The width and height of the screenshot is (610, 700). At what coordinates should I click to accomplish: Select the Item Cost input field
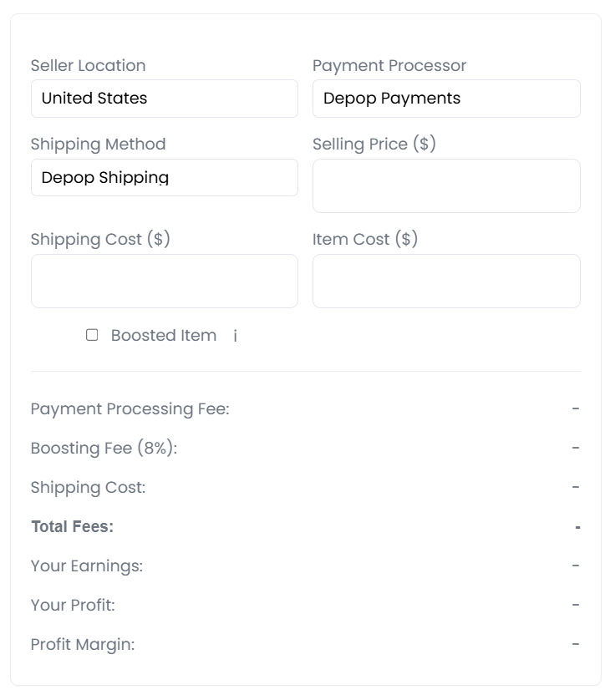click(446, 282)
